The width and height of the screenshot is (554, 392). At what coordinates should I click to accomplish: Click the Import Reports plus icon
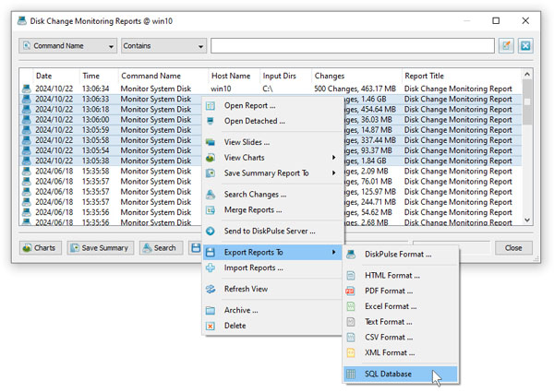click(211, 267)
